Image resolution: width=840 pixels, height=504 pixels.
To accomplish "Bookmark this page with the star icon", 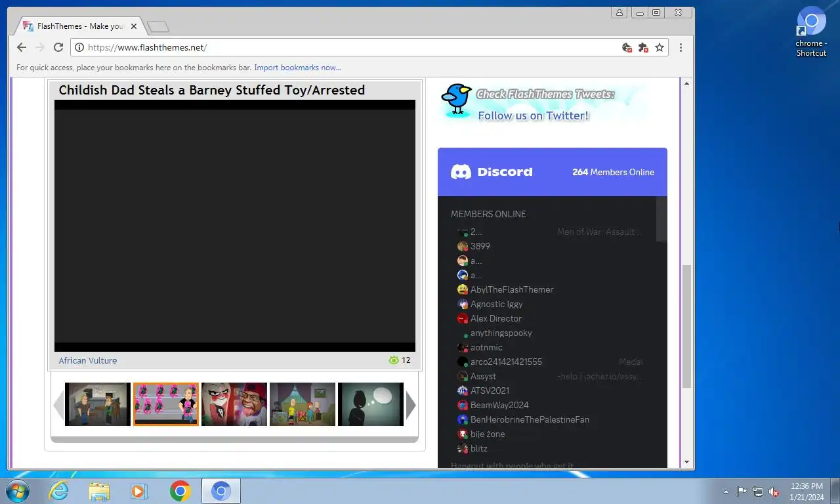I will pos(660,47).
